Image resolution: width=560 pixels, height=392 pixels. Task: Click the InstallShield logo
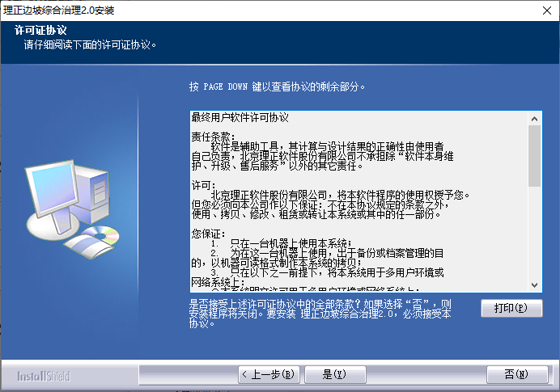point(44,376)
